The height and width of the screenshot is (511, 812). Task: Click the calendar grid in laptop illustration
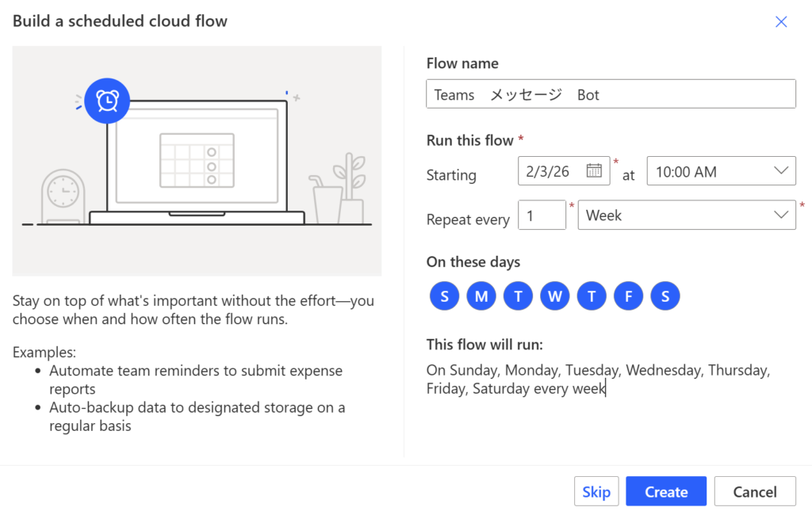click(197, 161)
